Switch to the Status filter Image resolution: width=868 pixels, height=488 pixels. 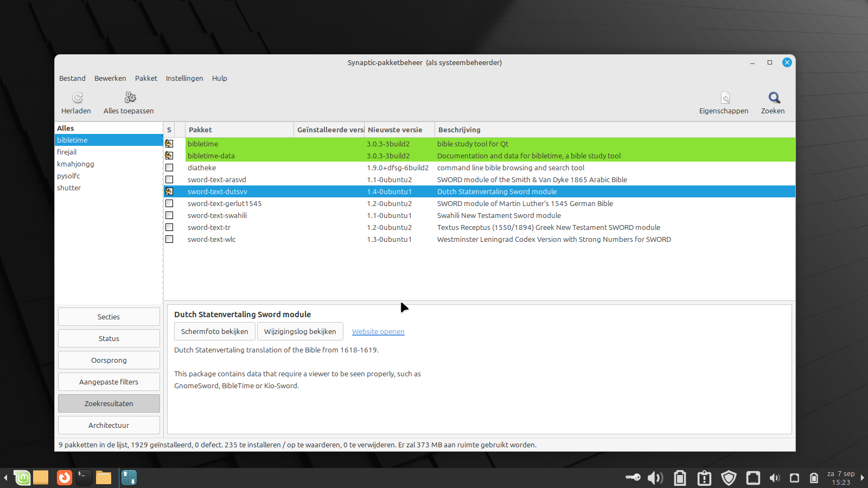pos(109,338)
